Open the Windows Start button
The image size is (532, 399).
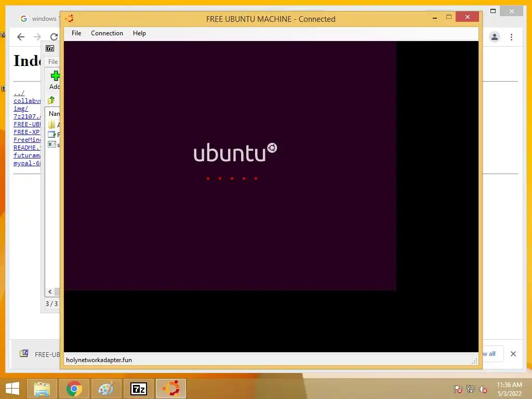pos(12,389)
